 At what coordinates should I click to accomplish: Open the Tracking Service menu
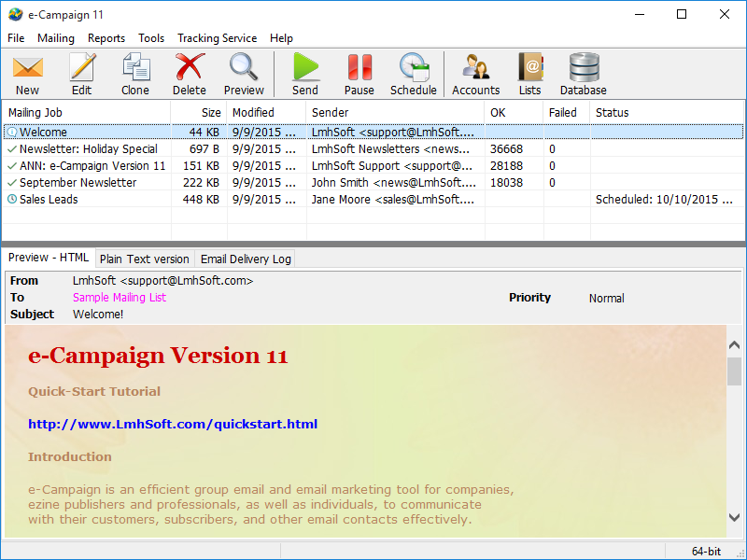click(217, 38)
